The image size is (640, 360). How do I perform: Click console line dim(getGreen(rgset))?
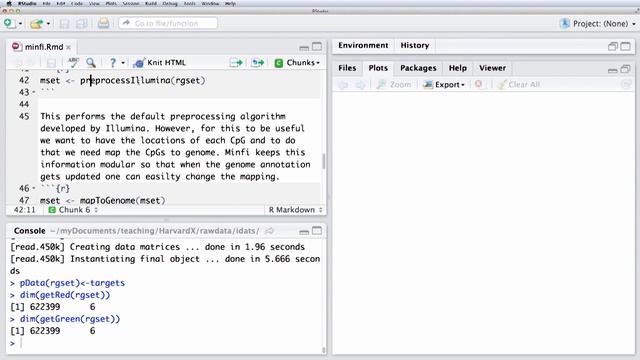(70, 319)
